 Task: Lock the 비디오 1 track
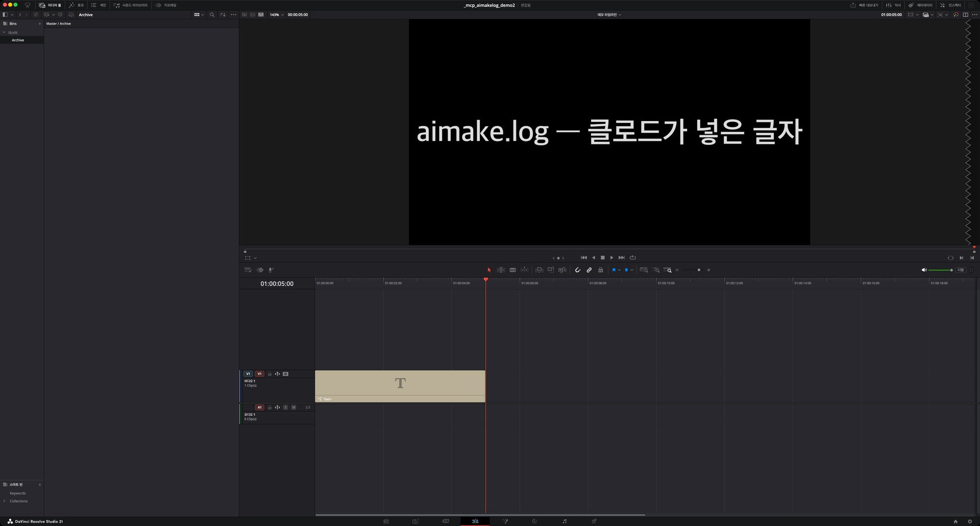tap(269, 374)
